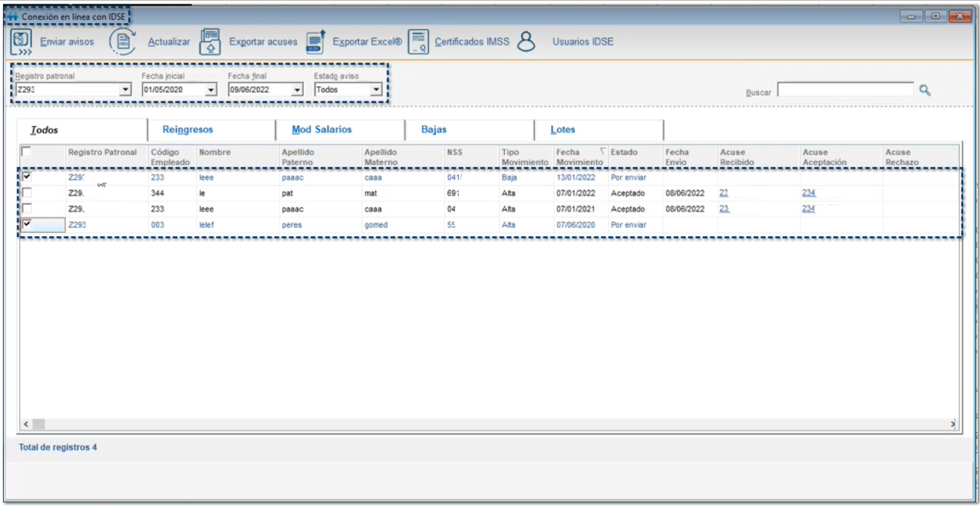The height and width of the screenshot is (506, 980).
Task: Expand the Registro patronal dropdown
Action: 125,90
